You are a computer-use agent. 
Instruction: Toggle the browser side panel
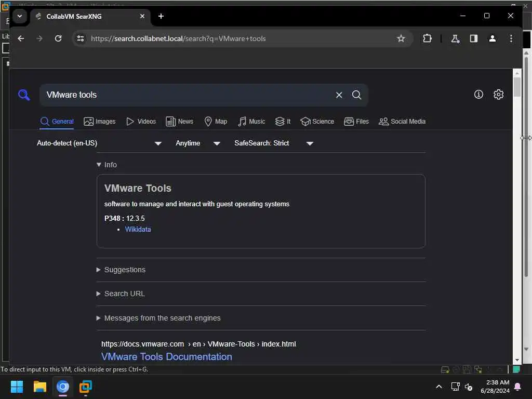click(474, 38)
